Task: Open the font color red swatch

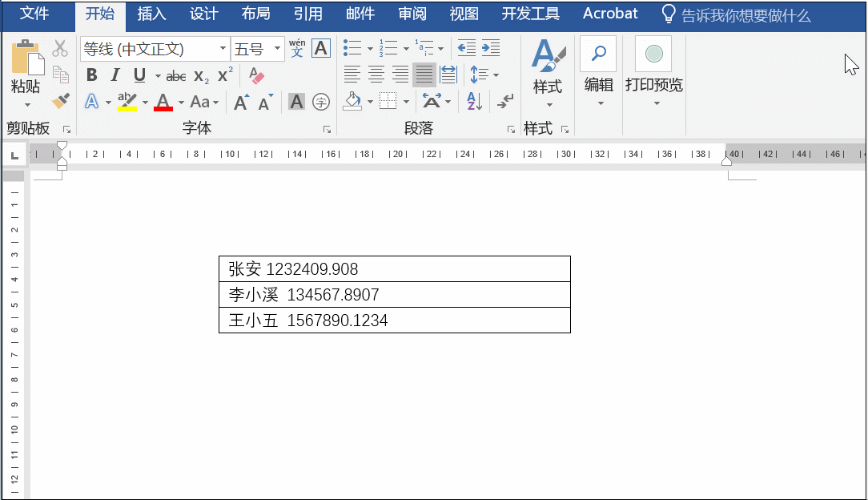Action: [x=163, y=102]
